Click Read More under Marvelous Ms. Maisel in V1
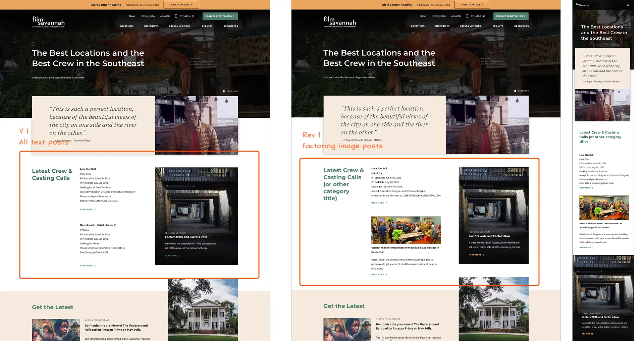The image size is (644, 341). [88, 266]
